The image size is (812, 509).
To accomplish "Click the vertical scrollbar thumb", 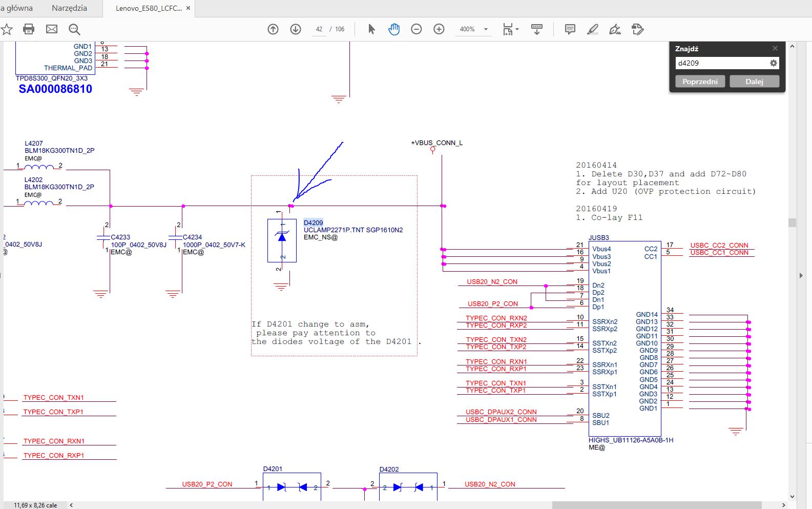I will [x=792, y=222].
